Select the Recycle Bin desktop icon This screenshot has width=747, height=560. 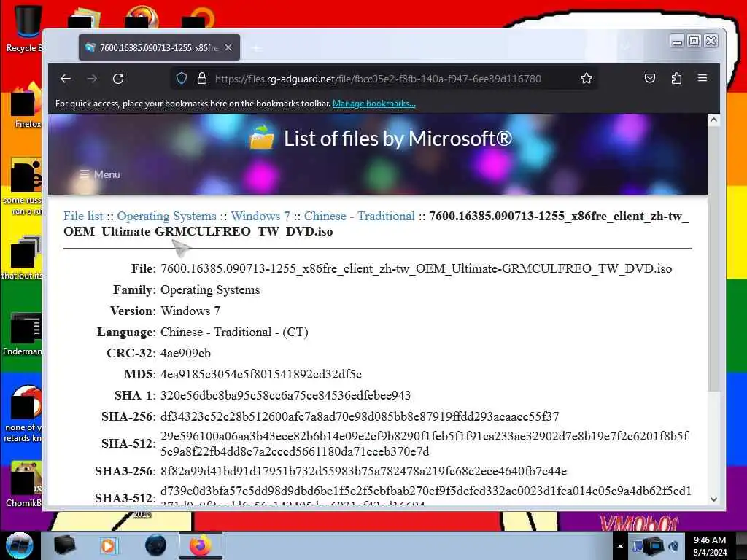tap(25, 28)
